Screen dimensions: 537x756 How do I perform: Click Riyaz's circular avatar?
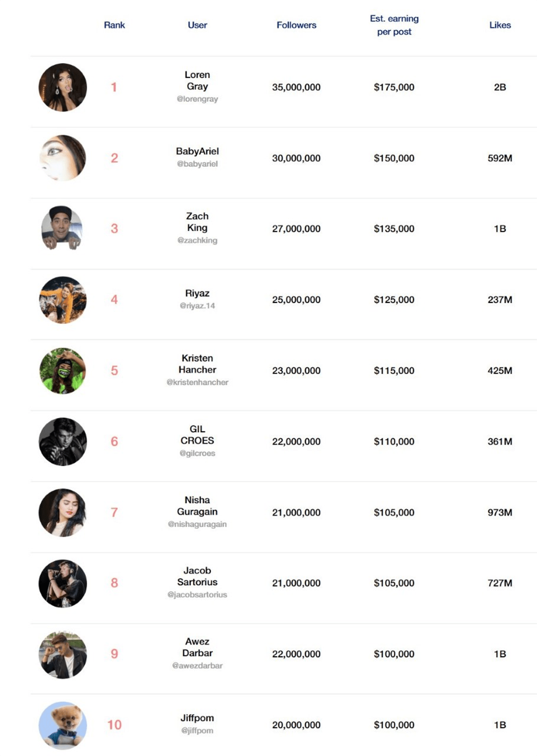(63, 300)
